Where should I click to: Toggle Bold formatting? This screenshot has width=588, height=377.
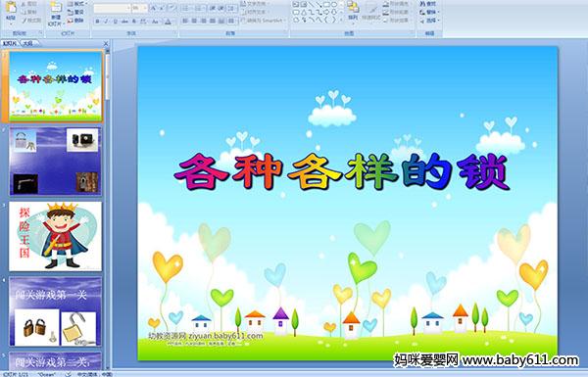click(97, 22)
